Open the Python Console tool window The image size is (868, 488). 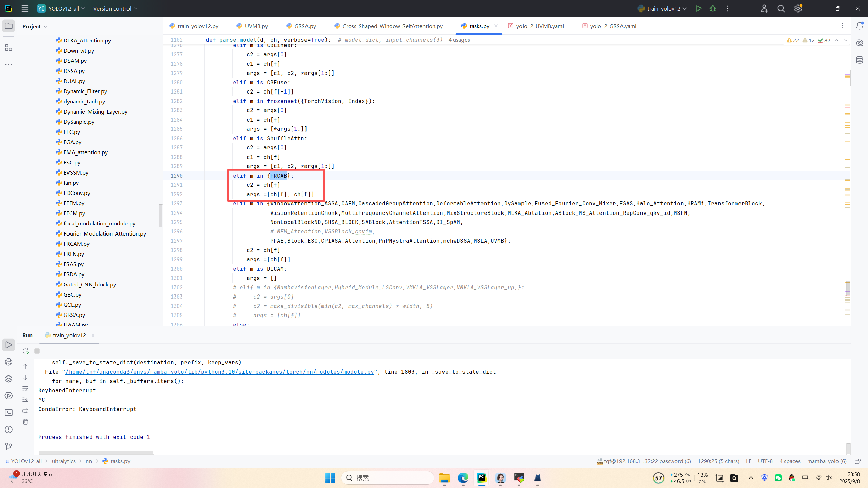[x=8, y=362]
